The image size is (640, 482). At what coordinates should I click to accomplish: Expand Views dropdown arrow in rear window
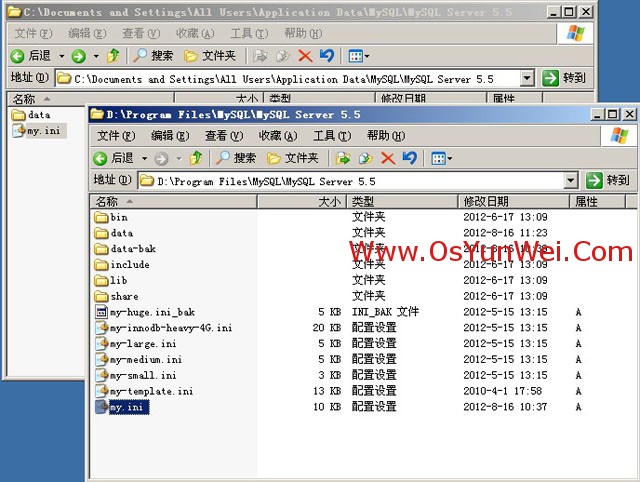coord(367,56)
